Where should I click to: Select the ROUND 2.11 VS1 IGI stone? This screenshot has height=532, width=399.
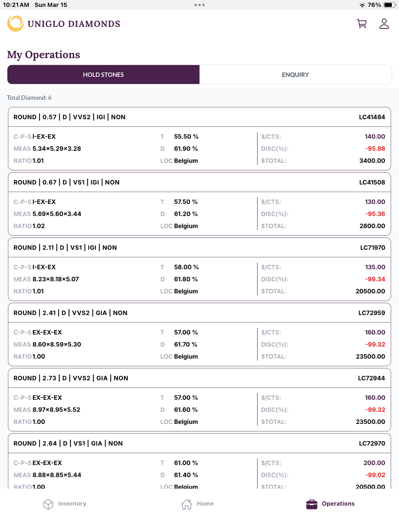point(199,247)
